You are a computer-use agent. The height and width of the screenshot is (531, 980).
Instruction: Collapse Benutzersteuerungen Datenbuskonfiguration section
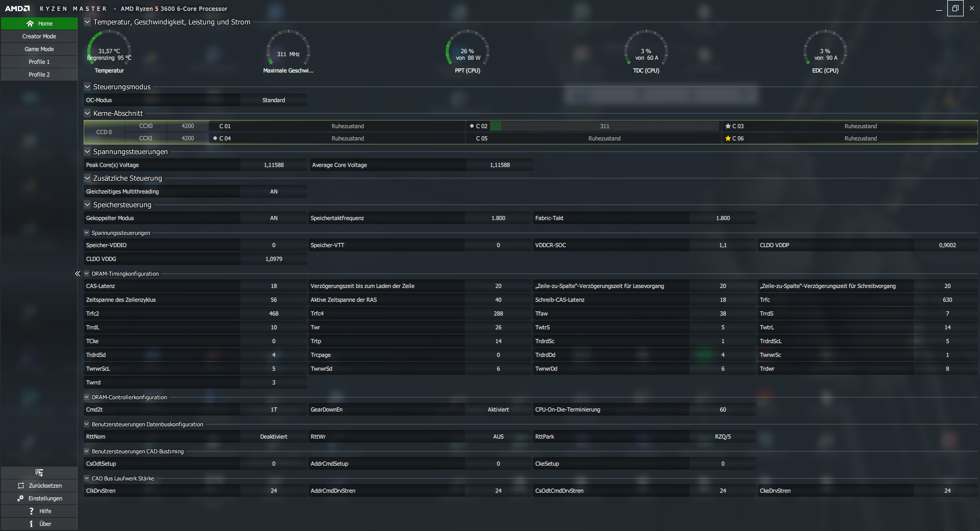click(87, 424)
